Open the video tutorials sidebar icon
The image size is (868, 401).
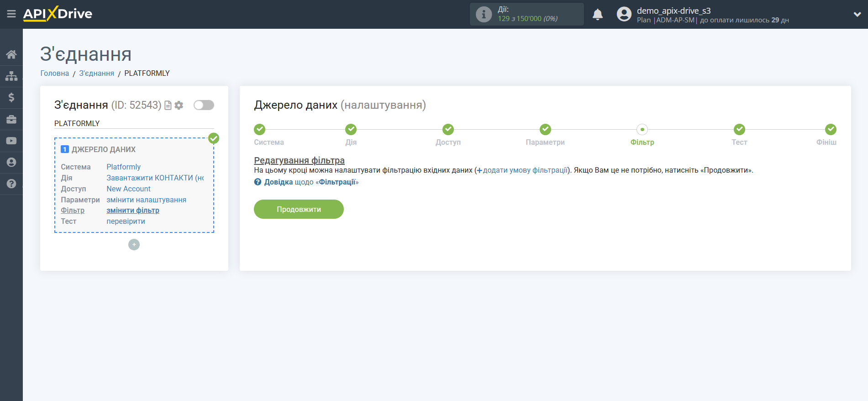pos(11,141)
